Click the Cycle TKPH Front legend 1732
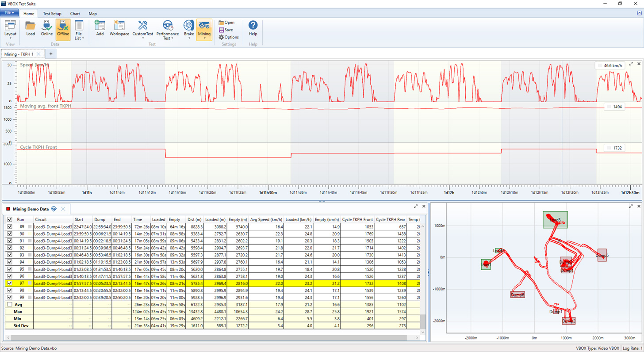 pos(614,148)
